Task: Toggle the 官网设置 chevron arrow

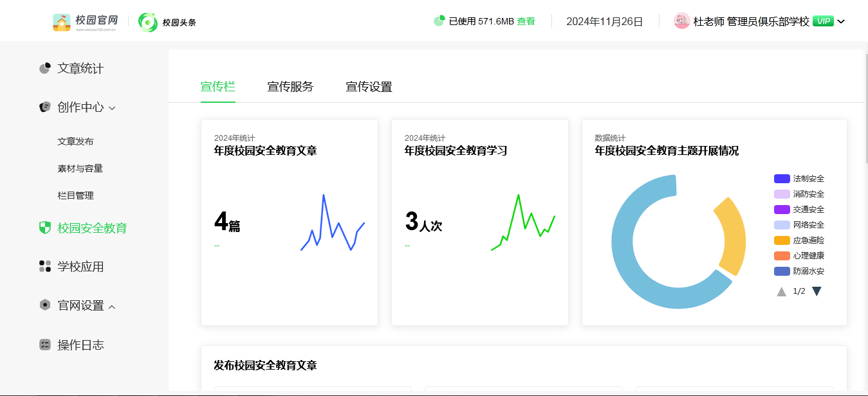Action: click(x=113, y=307)
